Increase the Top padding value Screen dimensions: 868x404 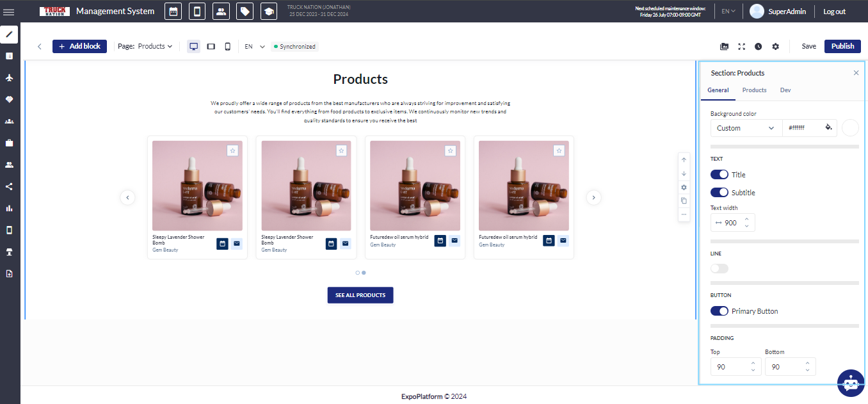753,363
